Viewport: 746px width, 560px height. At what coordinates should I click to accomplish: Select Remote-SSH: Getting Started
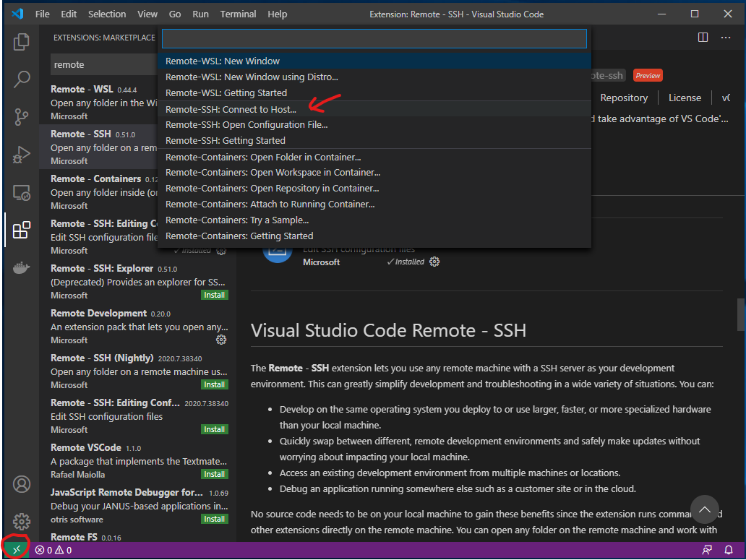[374, 141]
